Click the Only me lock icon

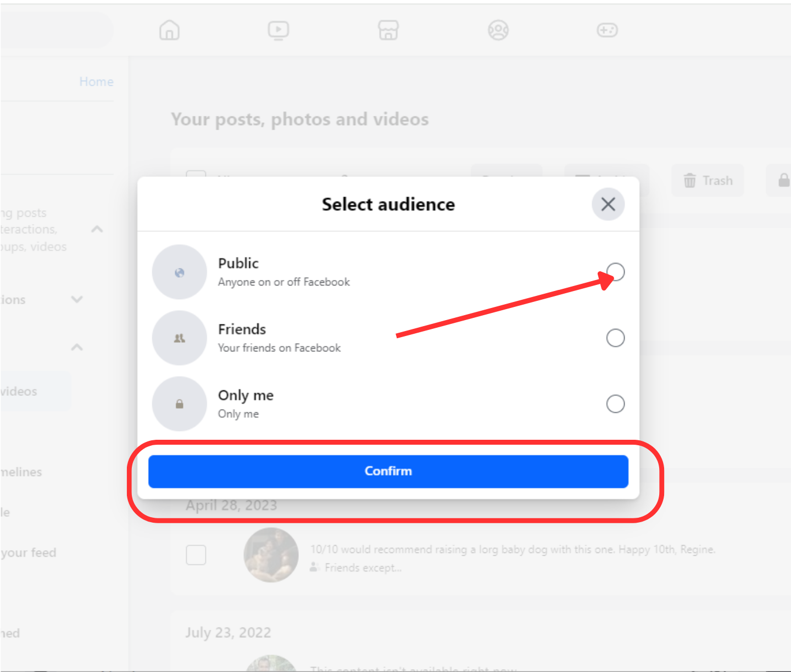tap(180, 404)
